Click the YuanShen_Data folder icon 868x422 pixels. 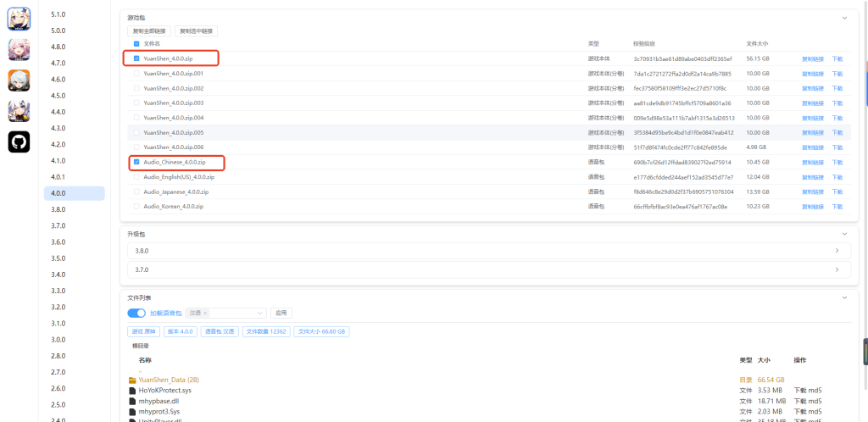tap(132, 380)
